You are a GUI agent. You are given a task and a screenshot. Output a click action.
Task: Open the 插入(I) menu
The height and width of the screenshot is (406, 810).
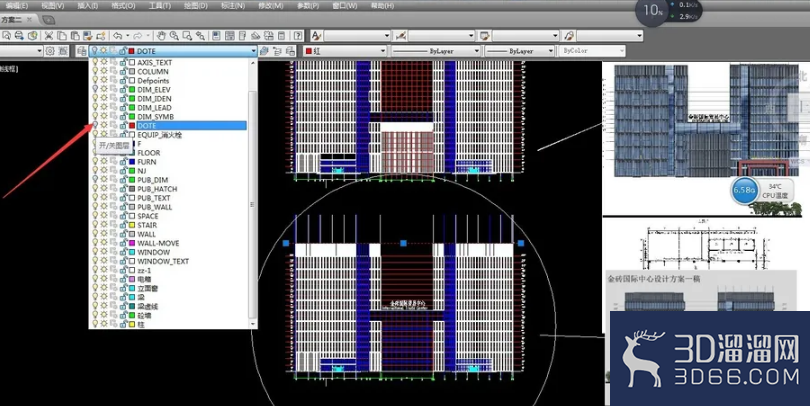87,6
